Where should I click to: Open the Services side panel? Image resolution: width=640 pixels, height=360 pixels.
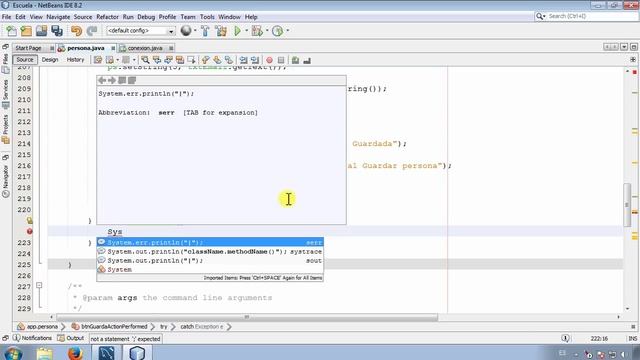[x=5, y=94]
